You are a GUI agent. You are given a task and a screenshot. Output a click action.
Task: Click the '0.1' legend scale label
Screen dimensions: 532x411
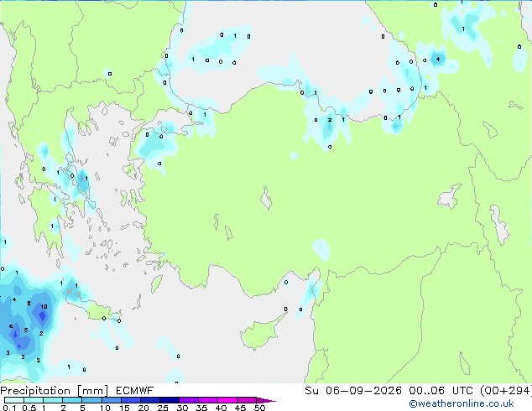9,408
